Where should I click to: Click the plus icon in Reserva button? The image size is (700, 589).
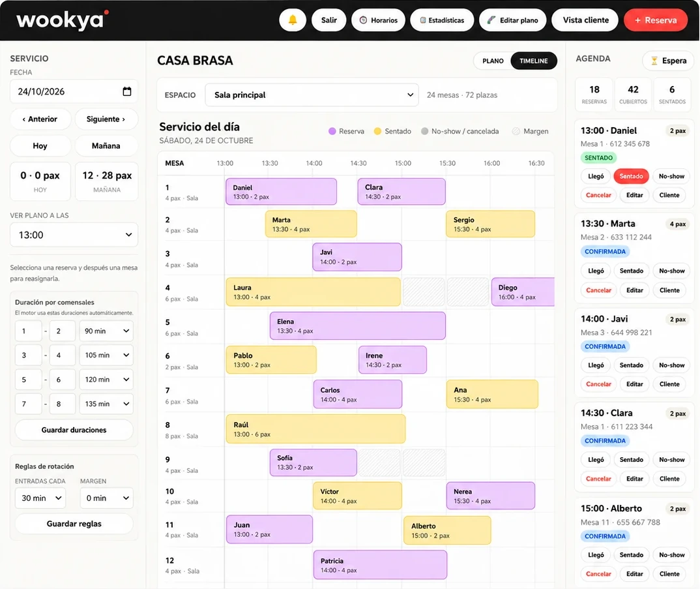(637, 20)
